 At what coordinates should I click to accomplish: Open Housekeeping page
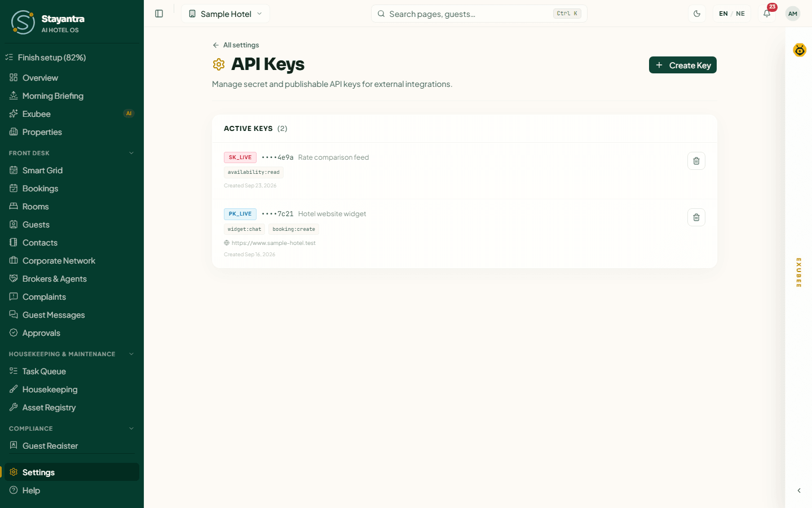72,389
